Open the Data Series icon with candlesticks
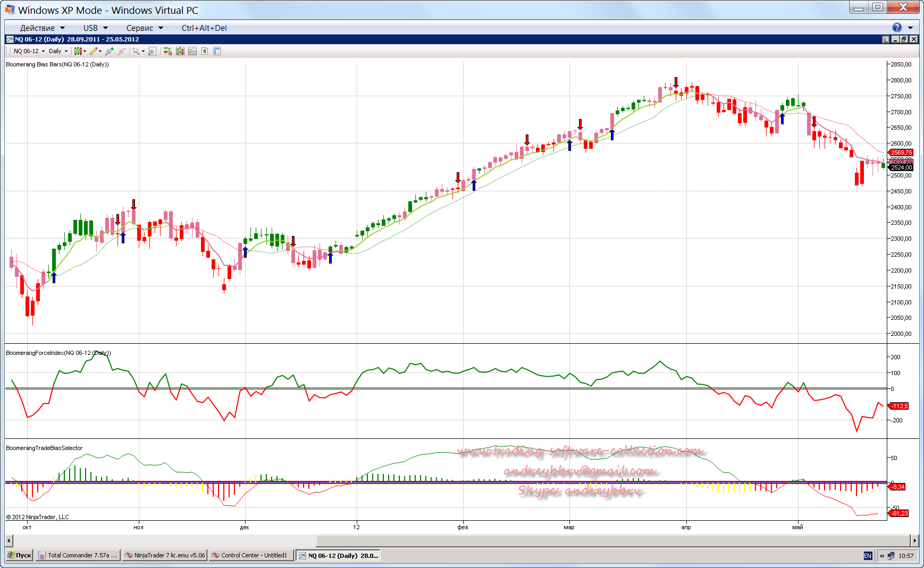Image resolution: width=924 pixels, height=568 pixels. click(x=180, y=51)
